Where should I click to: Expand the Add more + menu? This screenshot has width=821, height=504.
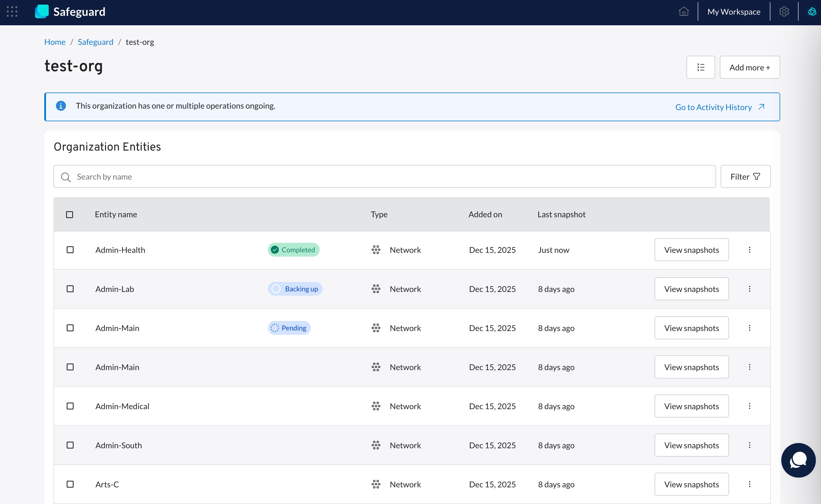[x=749, y=67]
